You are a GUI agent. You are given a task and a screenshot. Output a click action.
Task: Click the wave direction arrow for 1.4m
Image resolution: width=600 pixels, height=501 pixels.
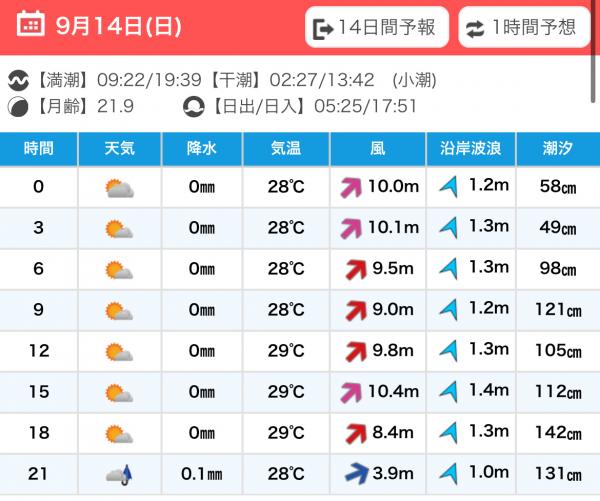(x=447, y=393)
